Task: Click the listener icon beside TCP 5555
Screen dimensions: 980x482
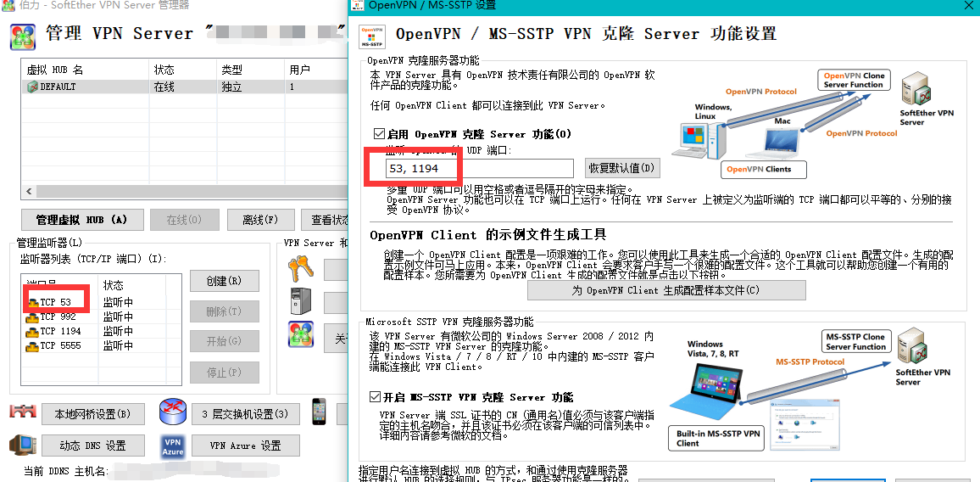Action: [x=32, y=345]
